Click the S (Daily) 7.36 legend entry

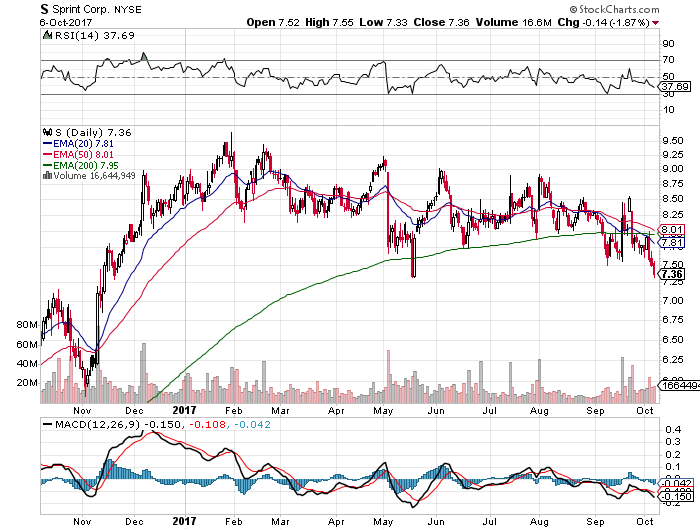click(93, 133)
